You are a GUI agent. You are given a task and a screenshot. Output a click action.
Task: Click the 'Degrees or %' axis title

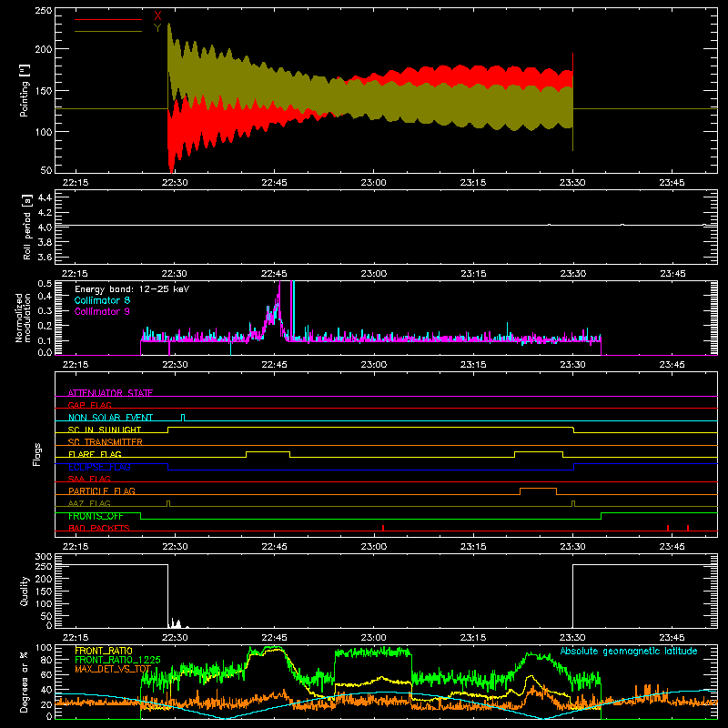click(x=25, y=682)
